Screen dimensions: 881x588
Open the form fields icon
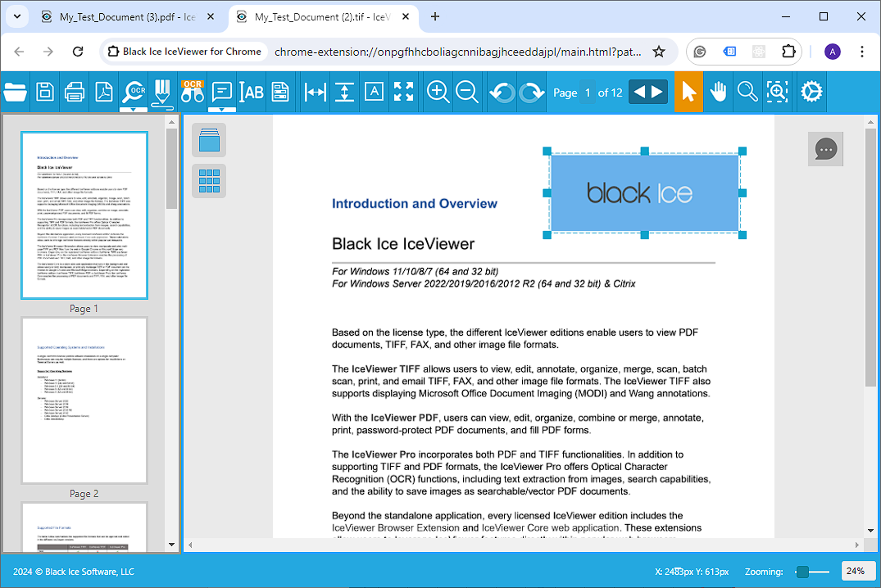279,92
